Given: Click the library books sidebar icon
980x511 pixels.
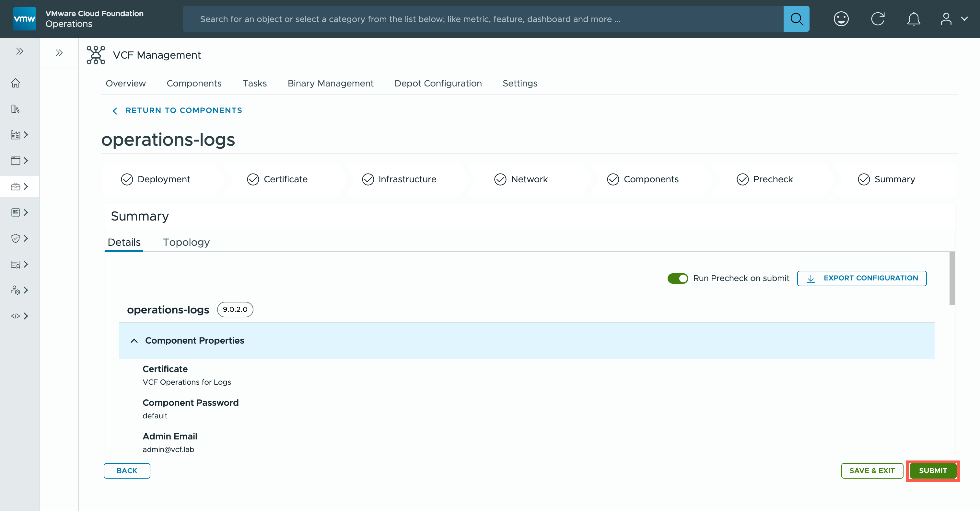Looking at the screenshot, I should click(x=16, y=109).
